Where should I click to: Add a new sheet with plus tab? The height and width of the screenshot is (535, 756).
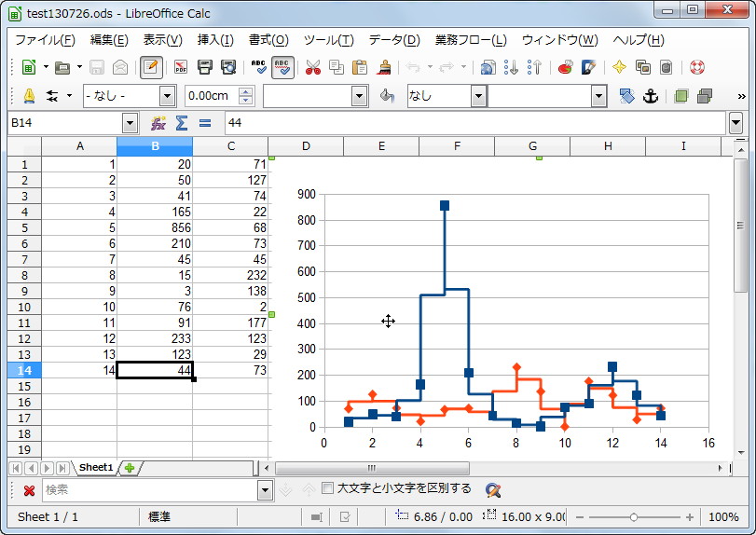130,468
